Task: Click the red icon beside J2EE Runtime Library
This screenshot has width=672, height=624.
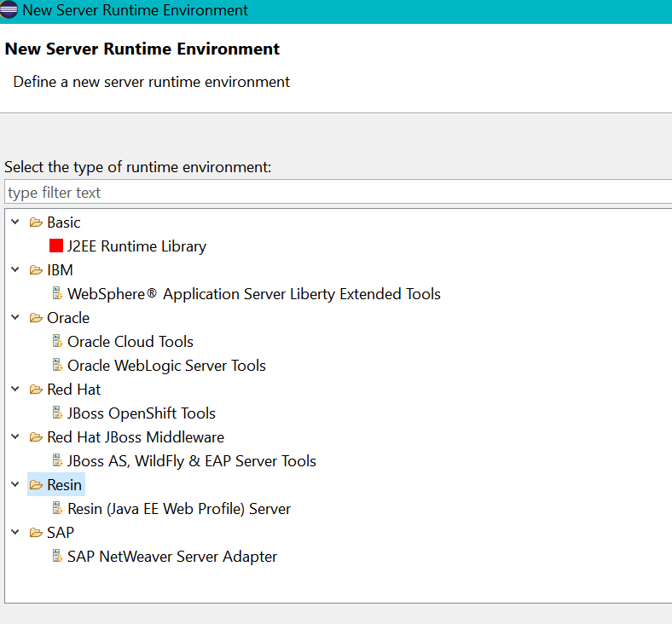Action: point(56,246)
